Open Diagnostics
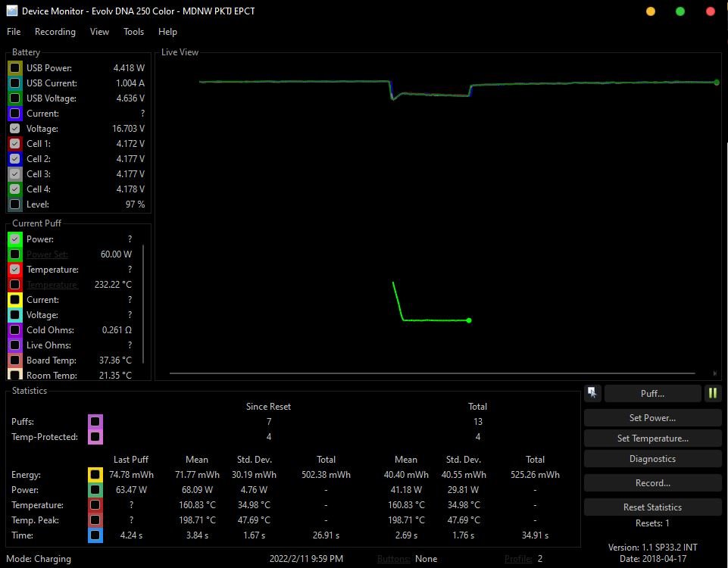The width and height of the screenshot is (728, 568). coord(652,459)
